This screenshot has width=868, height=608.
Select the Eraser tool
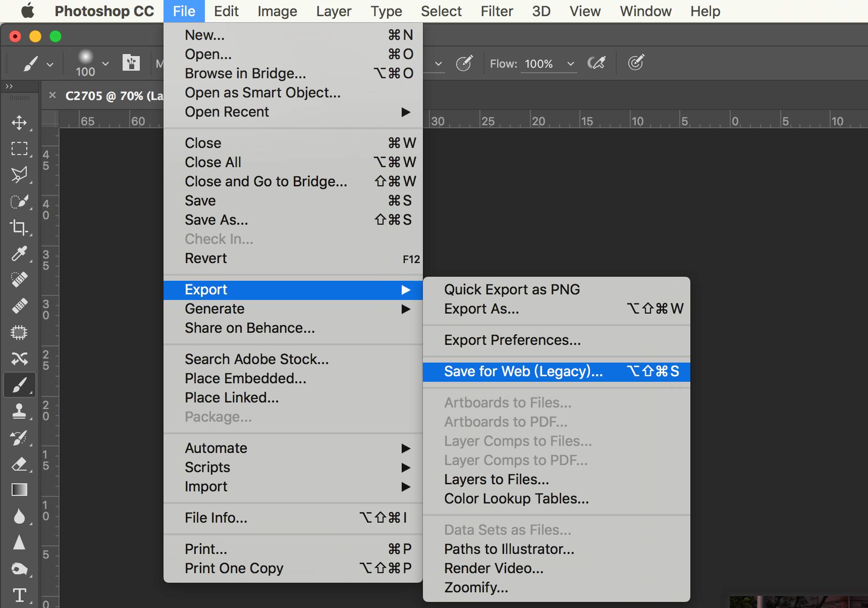pos(19,464)
